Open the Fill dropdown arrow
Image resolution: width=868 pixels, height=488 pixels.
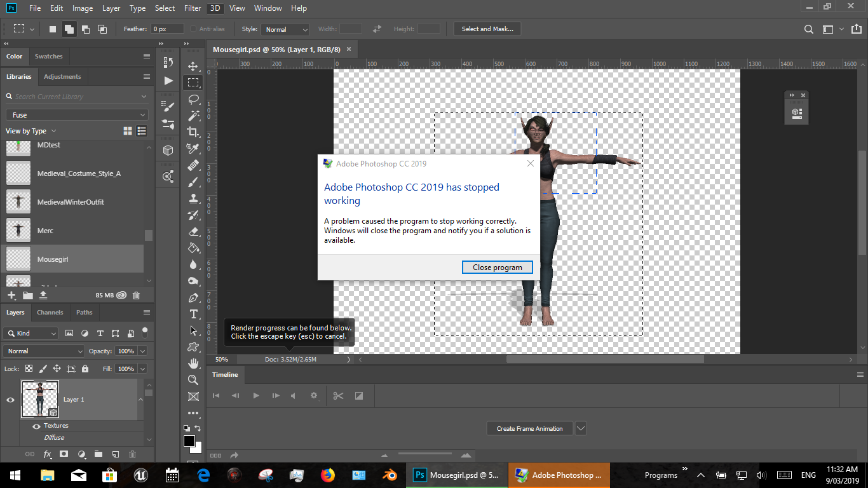142,369
